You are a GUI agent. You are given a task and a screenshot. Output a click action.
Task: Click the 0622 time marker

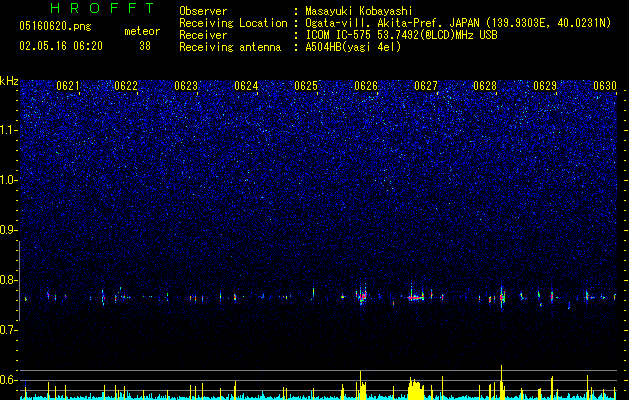click(x=126, y=86)
